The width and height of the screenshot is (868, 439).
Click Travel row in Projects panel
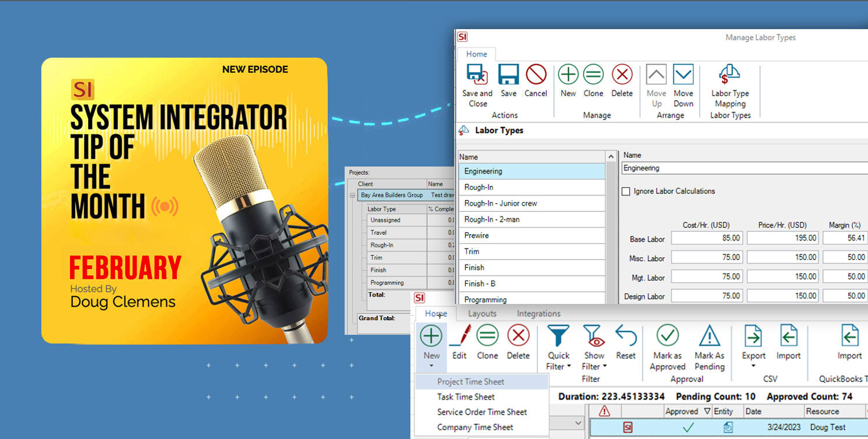click(411, 232)
